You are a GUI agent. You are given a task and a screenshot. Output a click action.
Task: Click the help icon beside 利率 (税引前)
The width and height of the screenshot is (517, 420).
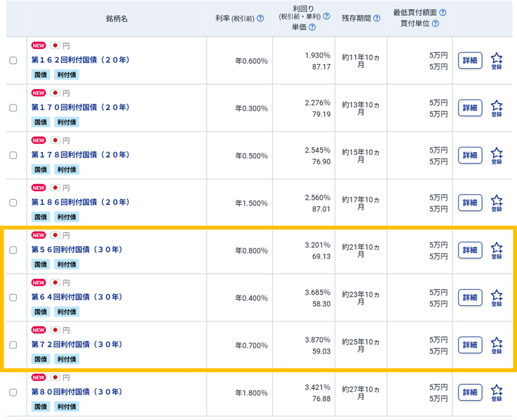(260, 18)
